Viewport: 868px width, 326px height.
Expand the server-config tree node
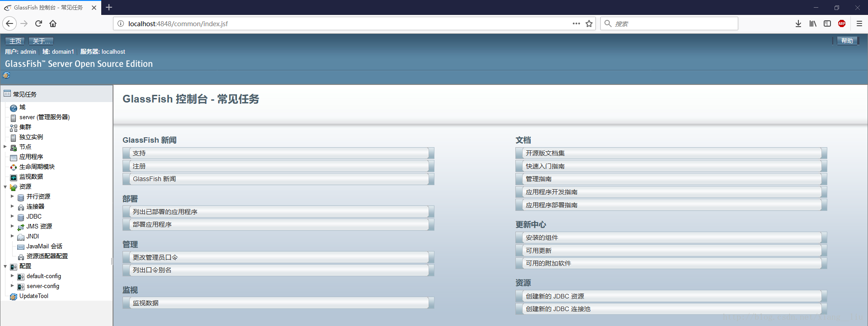pos(12,286)
